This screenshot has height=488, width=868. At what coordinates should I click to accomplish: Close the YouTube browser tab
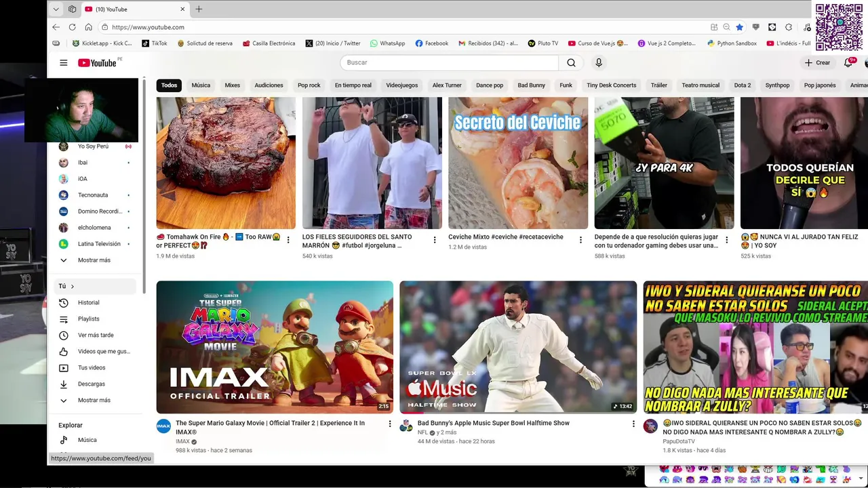point(182,9)
